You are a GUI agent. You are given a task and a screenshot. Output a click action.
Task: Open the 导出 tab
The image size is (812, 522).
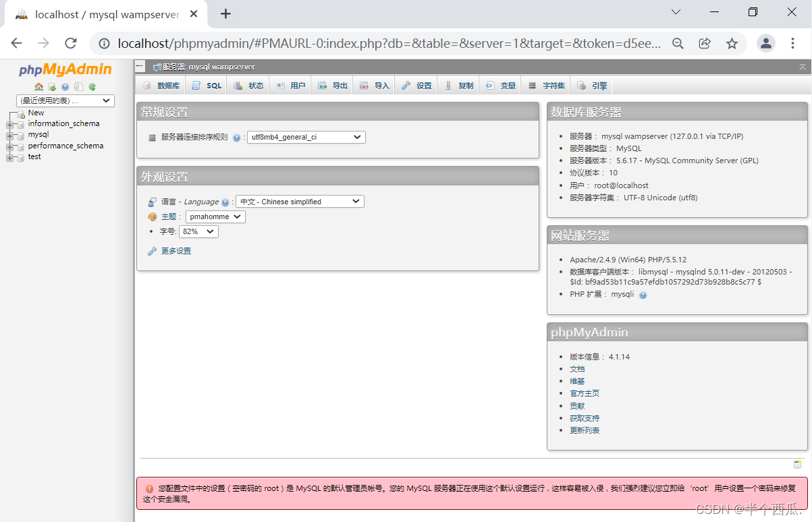click(332, 86)
